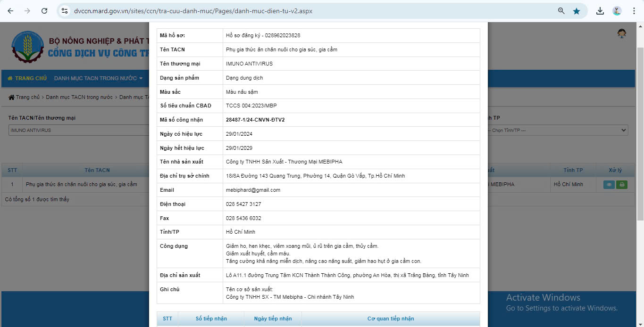The image size is (644, 327).
Task: Open the Chọn Tỉnh/TP dropdown
Action: pyautogui.click(x=558, y=130)
